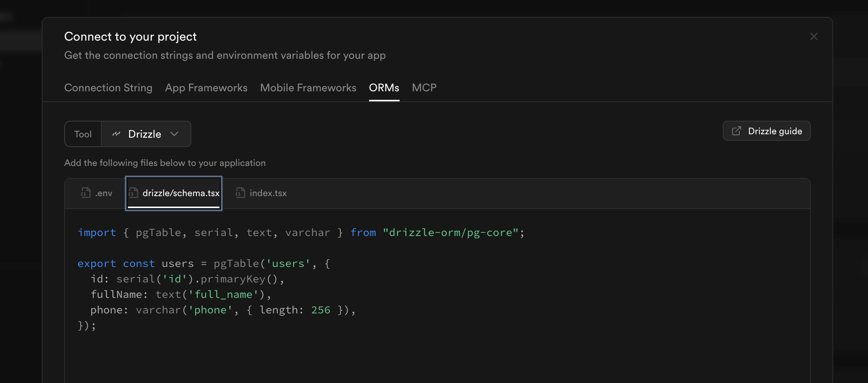Open the App Frameworks tab
This screenshot has width=868, height=383.
[206, 88]
